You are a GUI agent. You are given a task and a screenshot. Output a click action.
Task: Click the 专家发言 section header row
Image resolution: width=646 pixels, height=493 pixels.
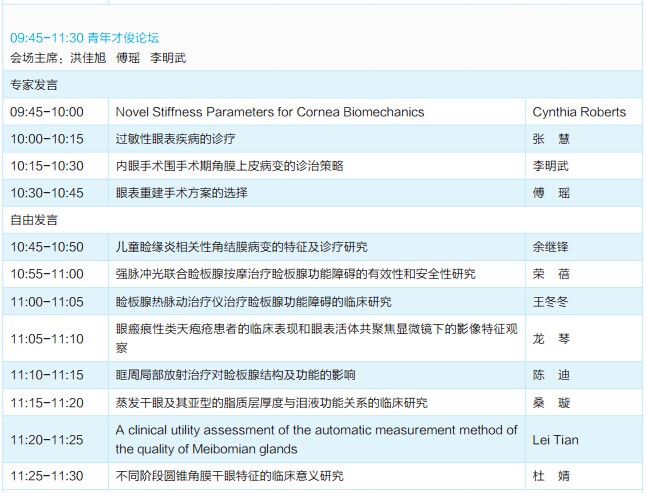point(34,86)
